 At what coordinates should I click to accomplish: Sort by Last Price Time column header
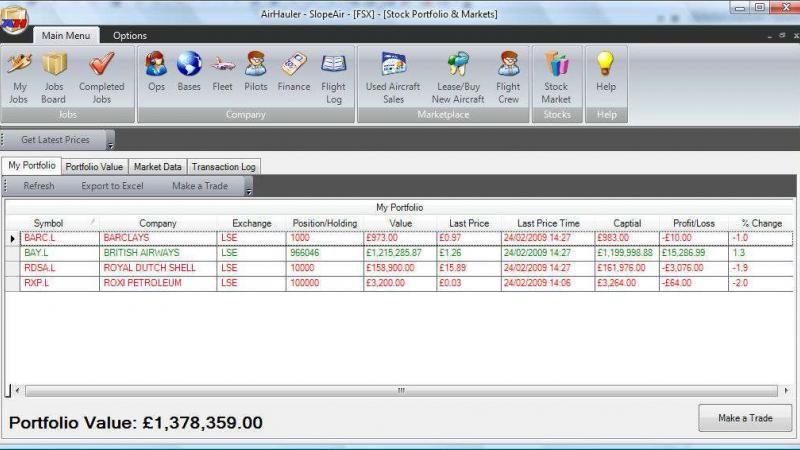(x=548, y=223)
